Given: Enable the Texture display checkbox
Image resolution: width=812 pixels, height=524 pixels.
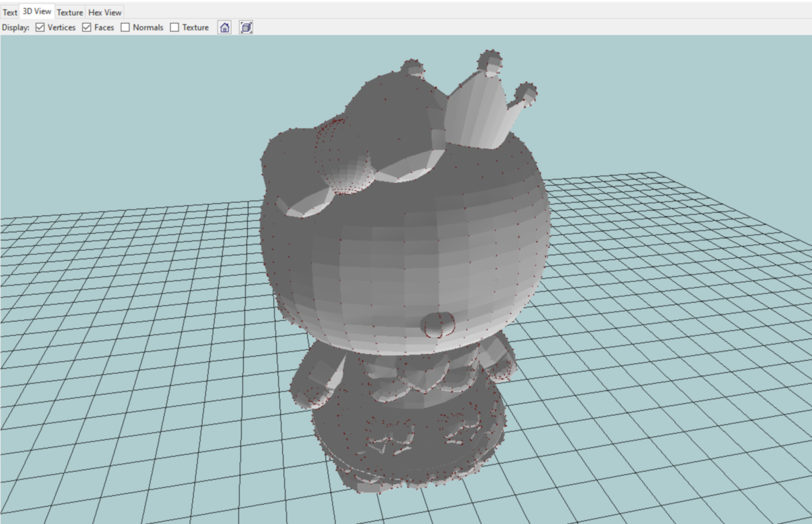Looking at the screenshot, I should 175,27.
